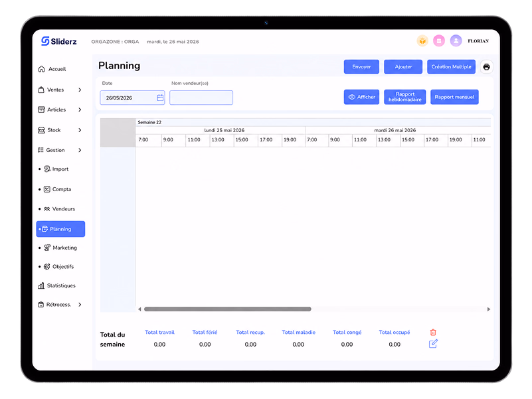The height and width of the screenshot is (399, 532).
Task: Open the Rapport mensuel report
Action: coord(454,97)
